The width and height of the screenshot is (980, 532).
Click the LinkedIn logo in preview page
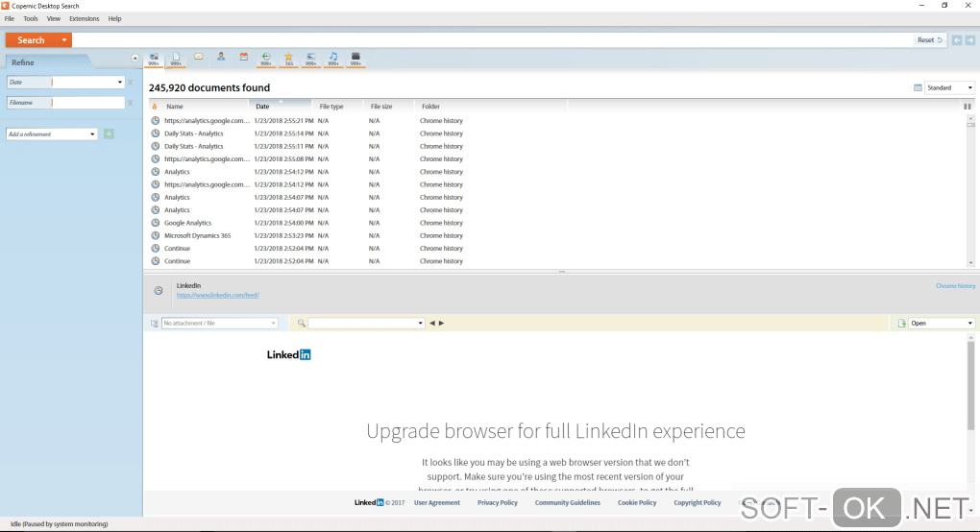coord(289,354)
